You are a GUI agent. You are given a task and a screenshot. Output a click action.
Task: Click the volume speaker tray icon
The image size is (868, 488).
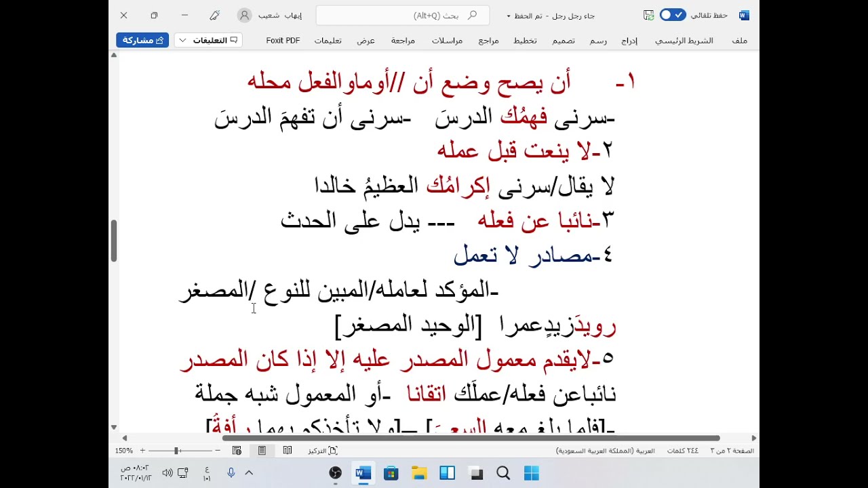[x=167, y=473]
